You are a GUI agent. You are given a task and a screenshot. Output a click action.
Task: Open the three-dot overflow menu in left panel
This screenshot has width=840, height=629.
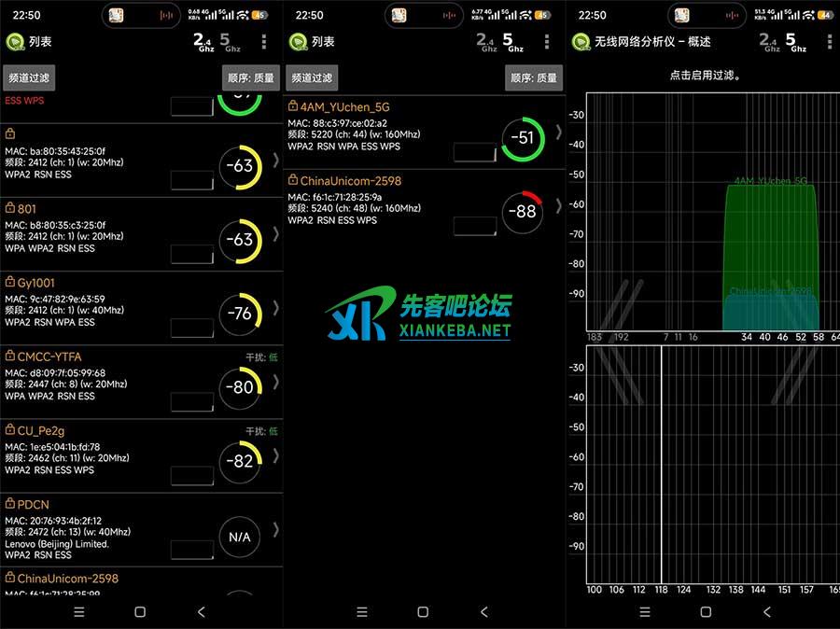[264, 42]
